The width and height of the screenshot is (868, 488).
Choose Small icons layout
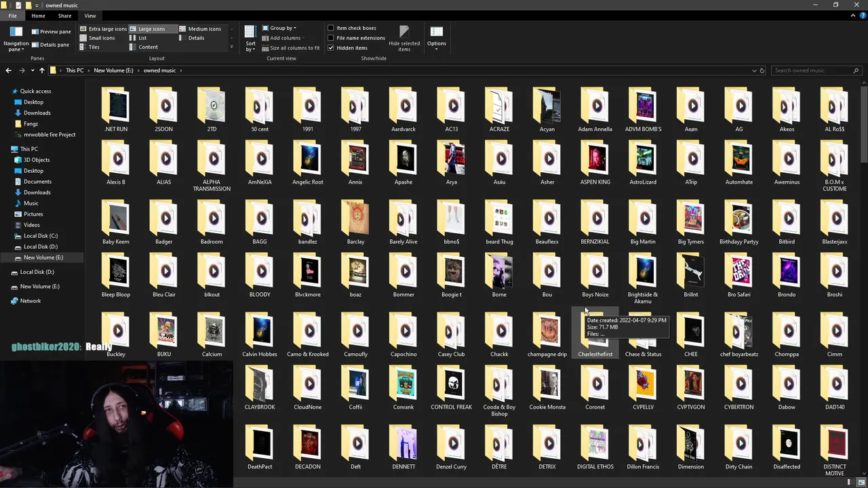coord(98,38)
